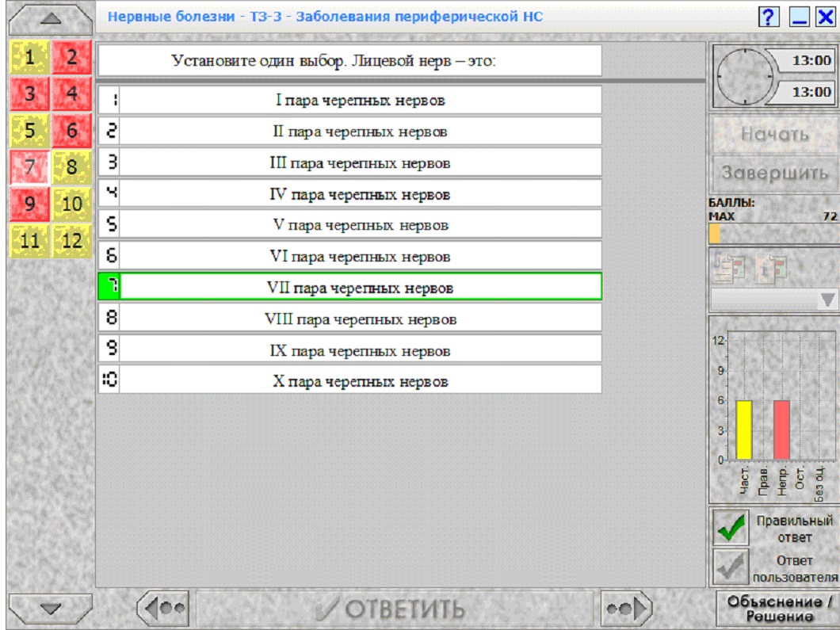The width and height of the screenshot is (840, 630).
Task: Choose answer VII пара черепных нервов
Action: [349, 287]
